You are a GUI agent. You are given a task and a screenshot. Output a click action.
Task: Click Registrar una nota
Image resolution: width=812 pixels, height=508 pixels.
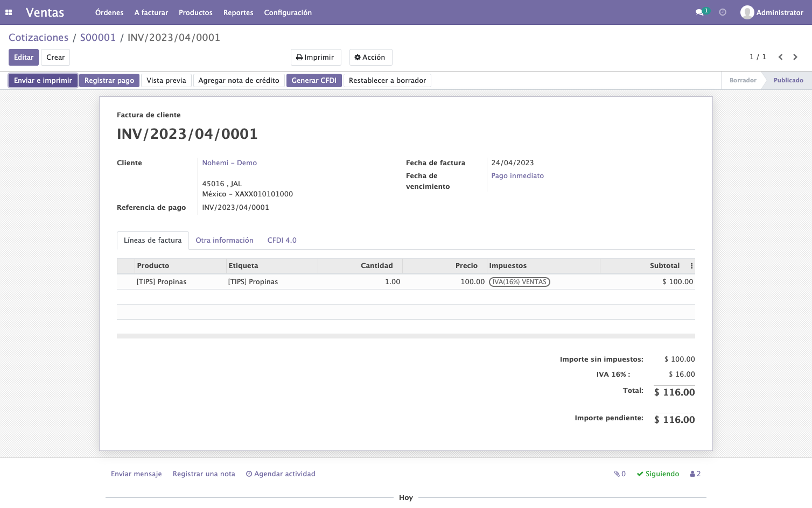(x=204, y=474)
